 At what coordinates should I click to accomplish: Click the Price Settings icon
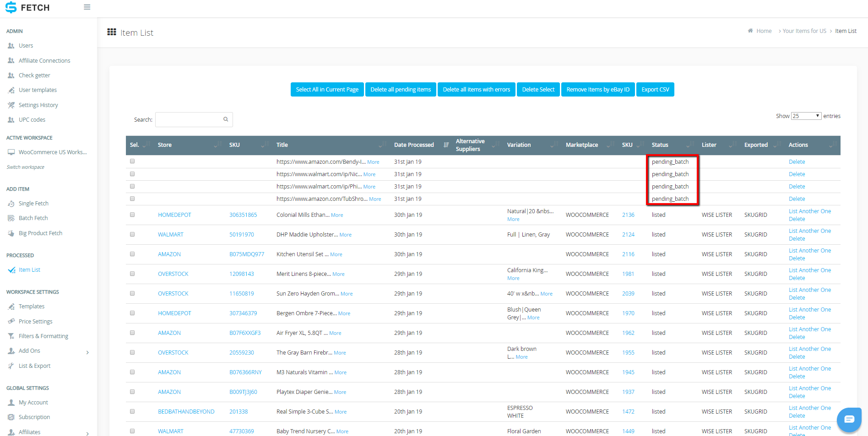pyautogui.click(x=11, y=321)
